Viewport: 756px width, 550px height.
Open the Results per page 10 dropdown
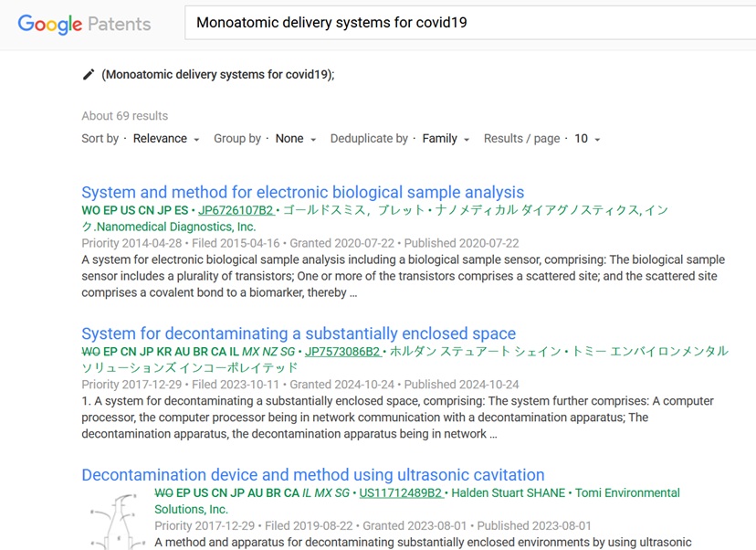[x=587, y=139]
